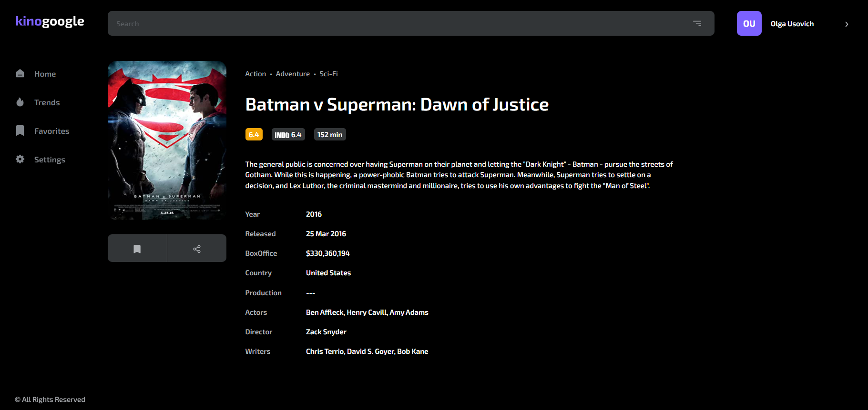
Task: Click box office value $330,360,194
Action: click(x=328, y=253)
